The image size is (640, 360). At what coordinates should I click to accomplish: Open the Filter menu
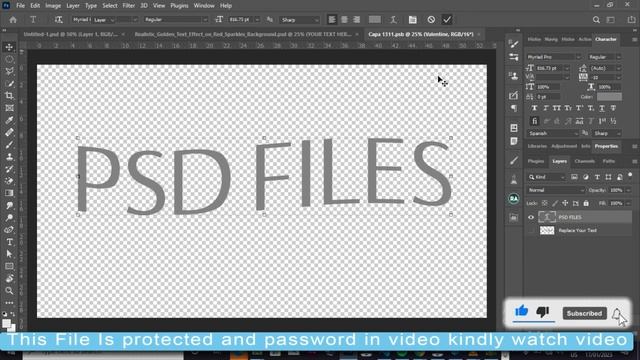click(129, 6)
